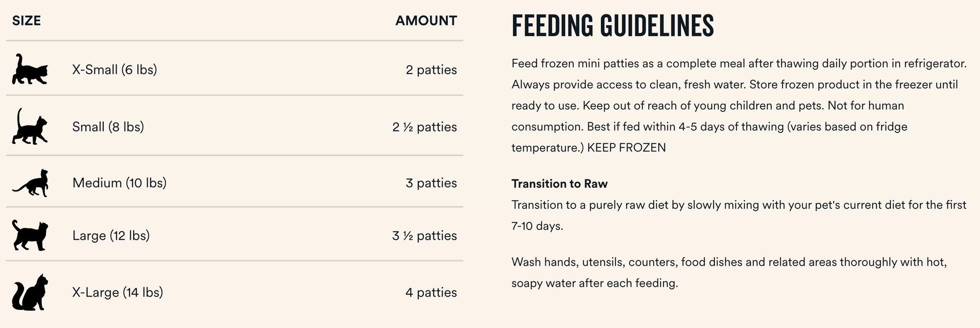Click the Large standing cat icon
The width and height of the screenshot is (980, 328).
click(30, 235)
